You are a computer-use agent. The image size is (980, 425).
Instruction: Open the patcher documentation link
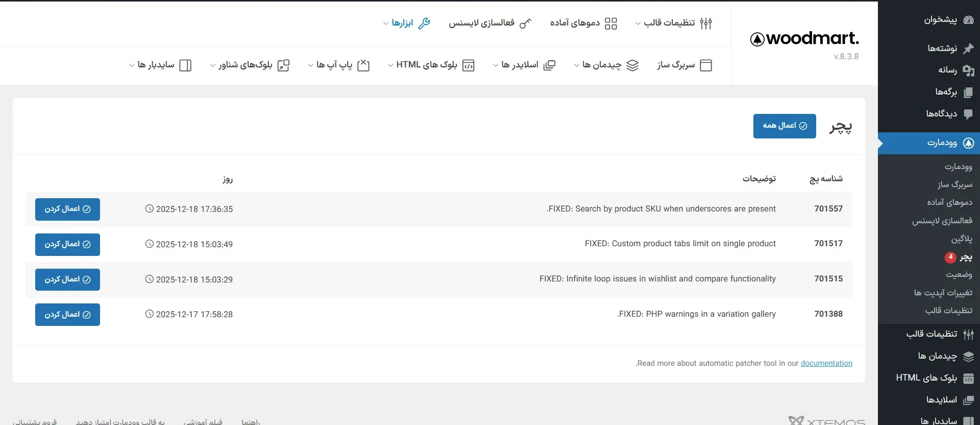point(826,363)
